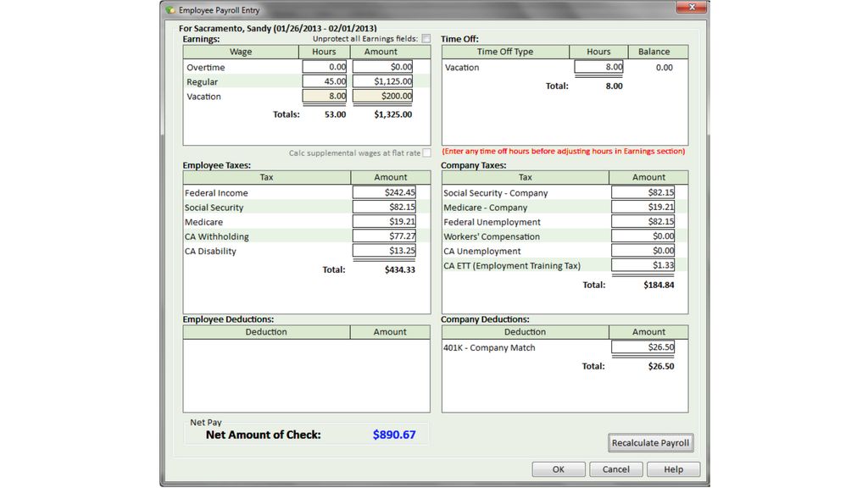The width and height of the screenshot is (868, 488).
Task: Edit the Regular hours value of 45.00
Action: point(323,81)
